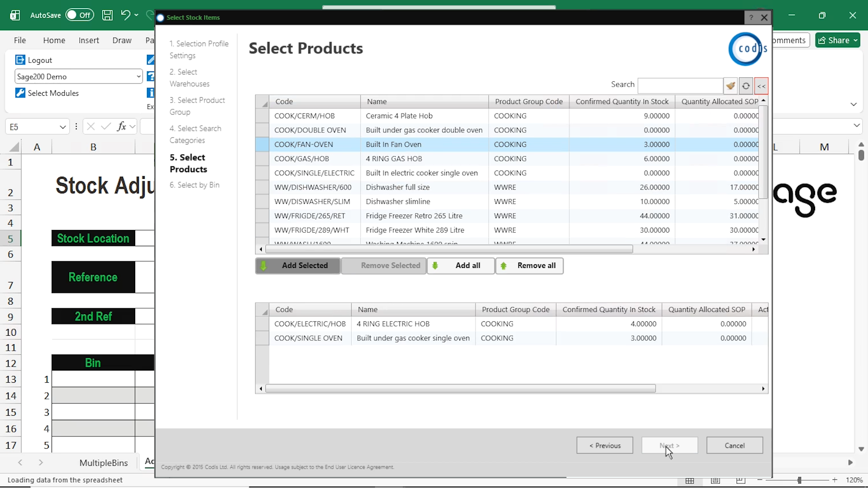Image resolution: width=868 pixels, height=488 pixels.
Task: Open the cell Name Box dropdown showing E5
Action: (x=62, y=127)
